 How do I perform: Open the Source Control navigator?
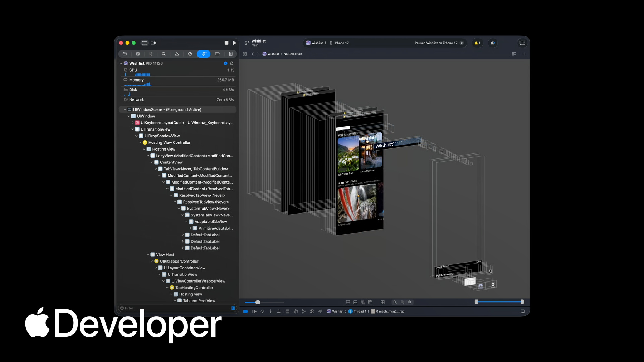pyautogui.click(x=138, y=54)
